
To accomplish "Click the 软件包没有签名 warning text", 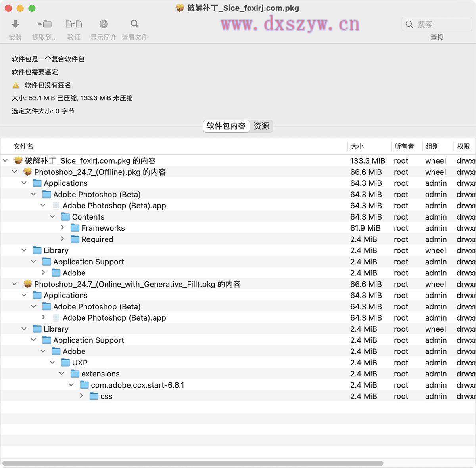I will [x=48, y=85].
